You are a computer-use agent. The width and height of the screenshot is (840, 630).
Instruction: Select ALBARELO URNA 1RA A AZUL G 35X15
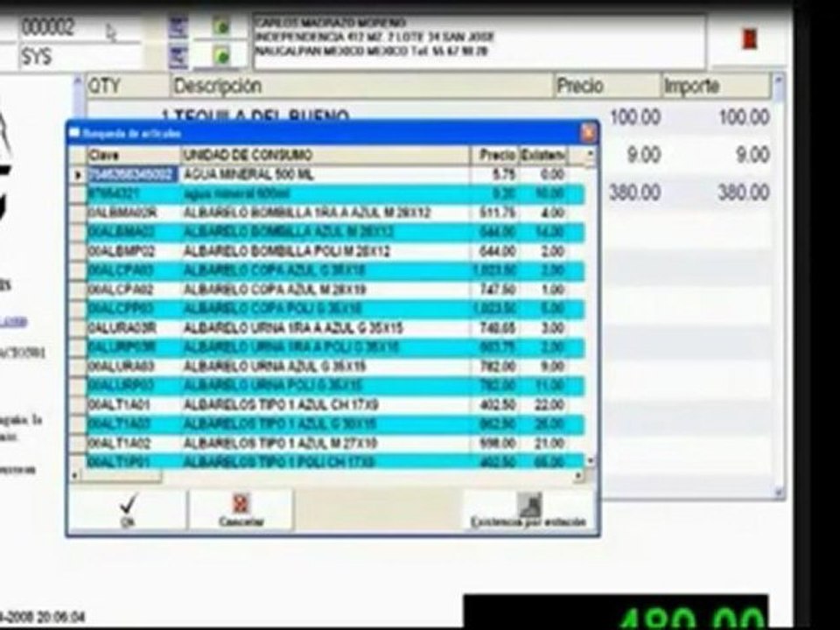[x=335, y=328]
